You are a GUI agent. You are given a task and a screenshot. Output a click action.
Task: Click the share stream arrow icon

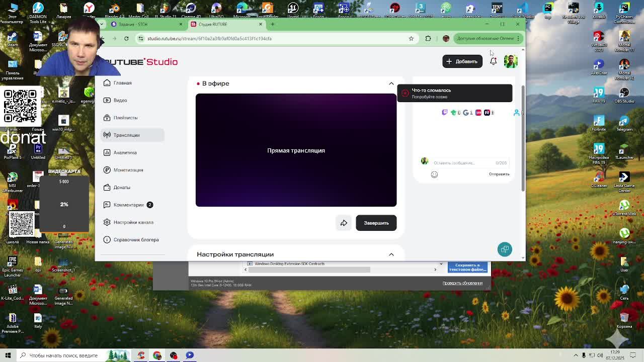(x=344, y=223)
